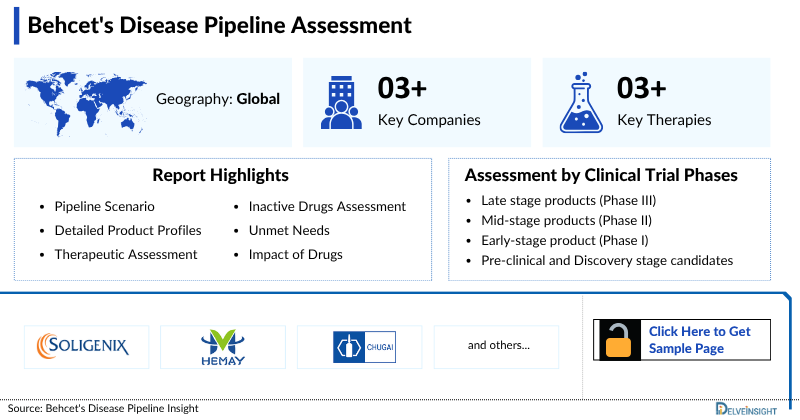Click the 'Unmet Needs' bullet

pos(289,230)
